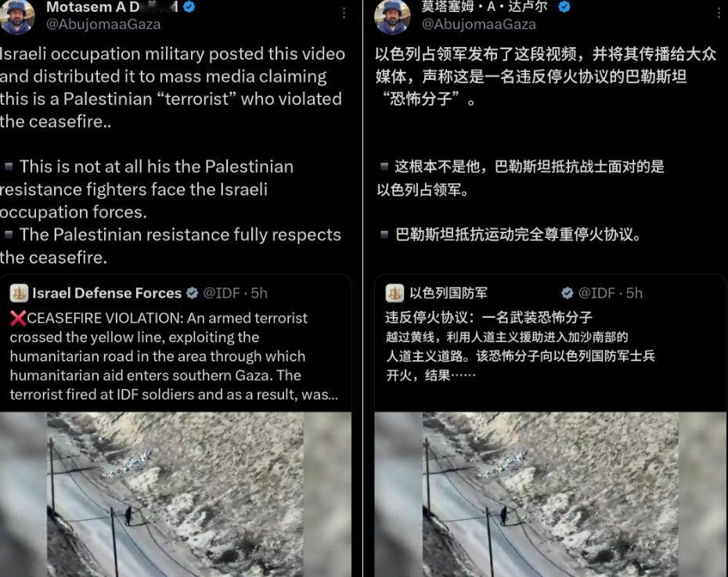Click verified badge next to 以色列国防军
This screenshot has height=577, width=728.
tap(567, 293)
